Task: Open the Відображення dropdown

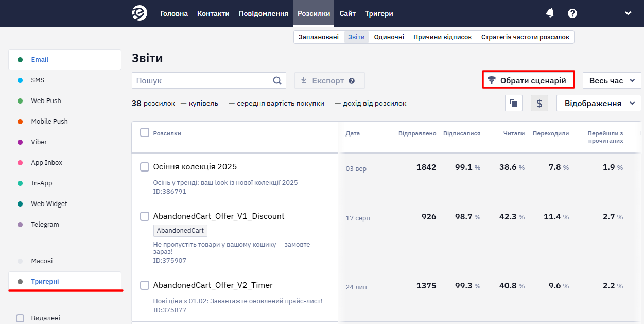Action: [x=599, y=103]
